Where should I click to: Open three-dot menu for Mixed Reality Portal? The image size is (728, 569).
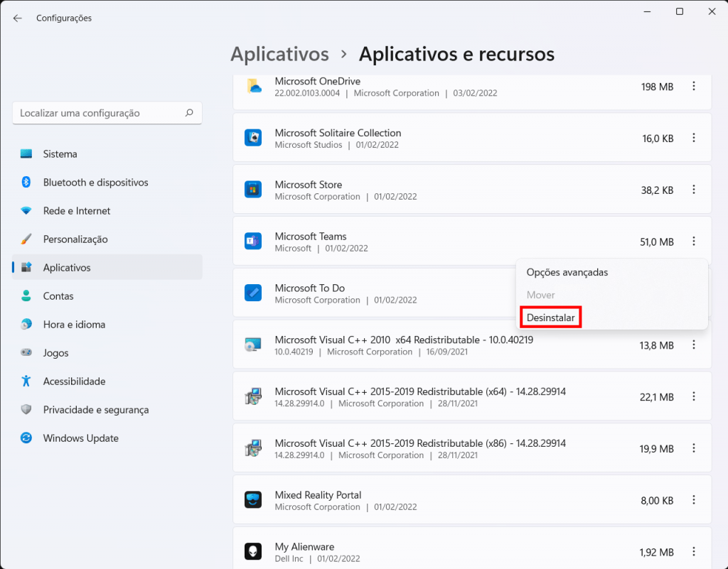tap(694, 500)
